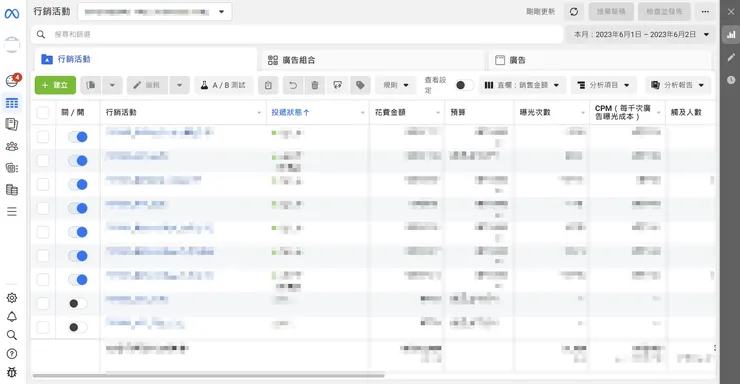This screenshot has height=384, width=740.
Task: Open the pencil edit icon in right panel
Action: point(731,58)
